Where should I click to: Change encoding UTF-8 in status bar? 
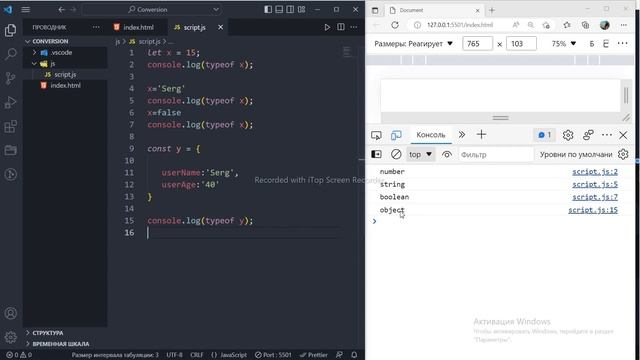(x=175, y=355)
